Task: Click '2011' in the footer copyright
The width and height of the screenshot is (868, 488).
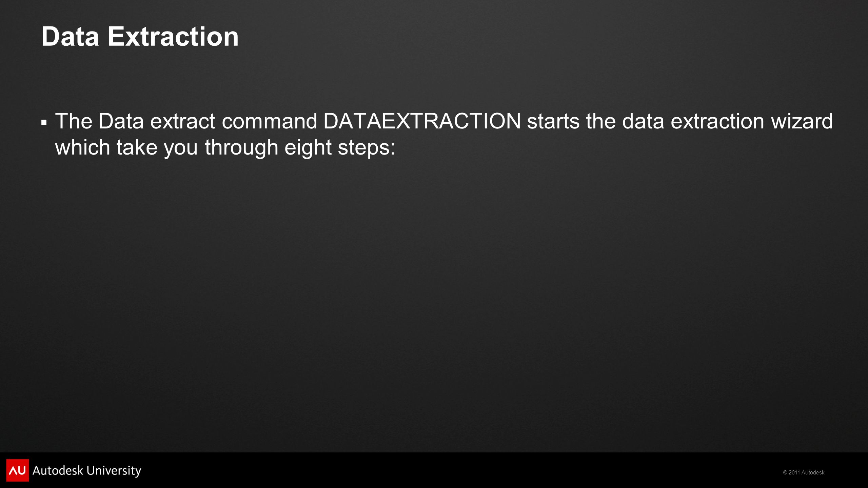Action: tap(794, 472)
